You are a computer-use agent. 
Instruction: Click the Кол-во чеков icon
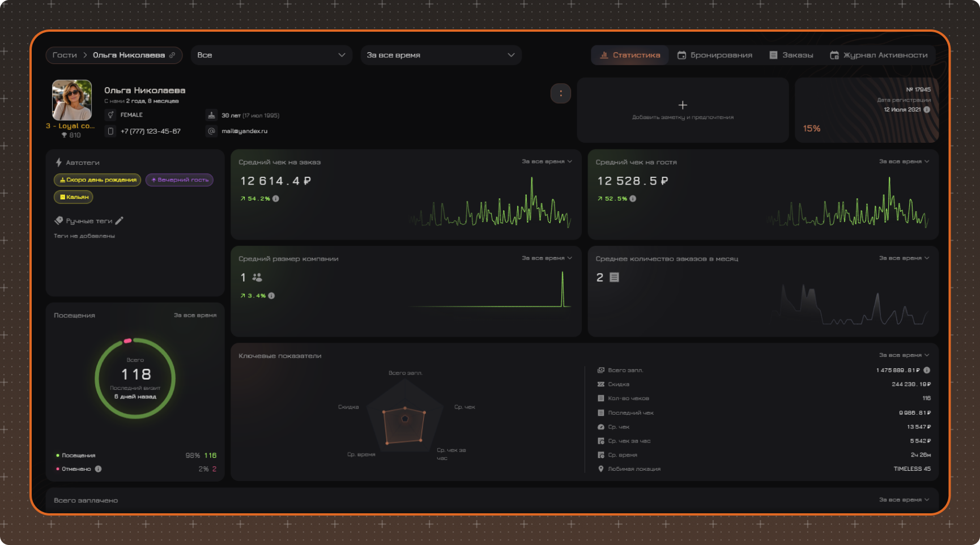click(601, 398)
